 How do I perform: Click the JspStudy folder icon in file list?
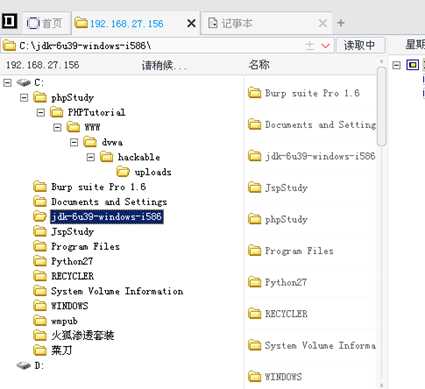pyautogui.click(x=255, y=188)
